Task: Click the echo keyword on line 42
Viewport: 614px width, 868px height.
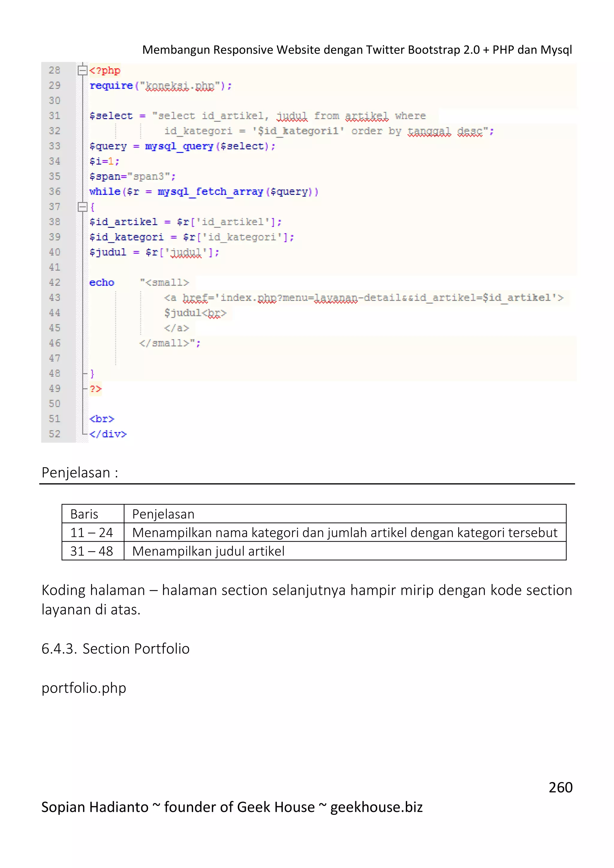Action: [x=102, y=283]
